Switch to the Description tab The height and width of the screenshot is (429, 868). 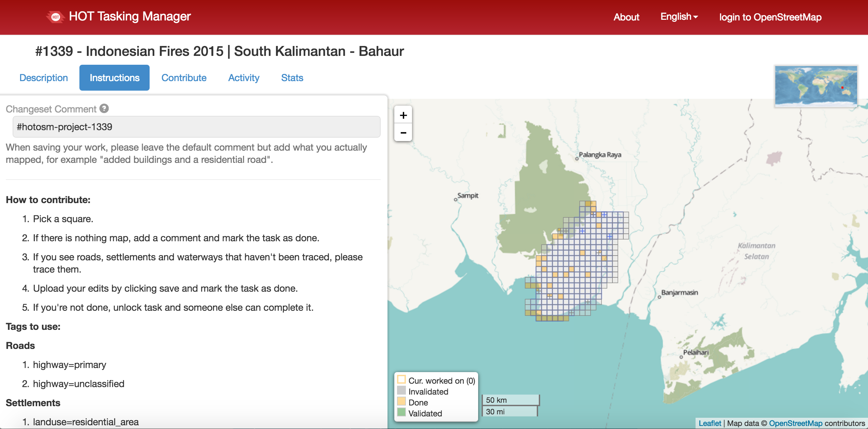tap(44, 78)
